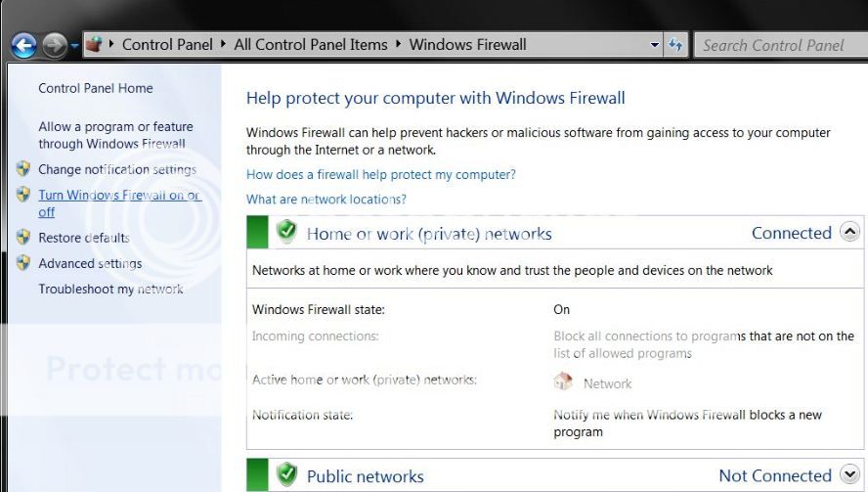
Task: Click the Forward navigation arrow button
Action: (x=55, y=45)
